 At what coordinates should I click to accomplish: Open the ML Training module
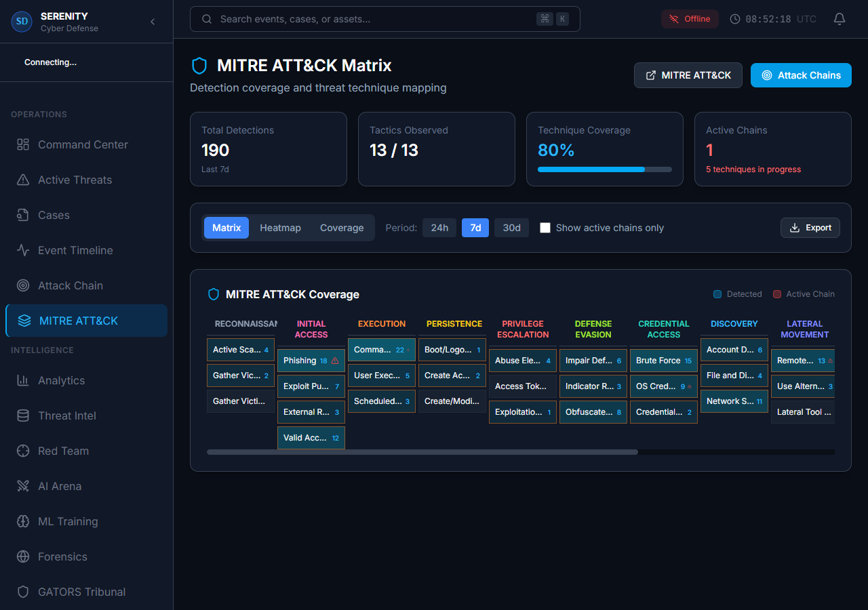68,521
